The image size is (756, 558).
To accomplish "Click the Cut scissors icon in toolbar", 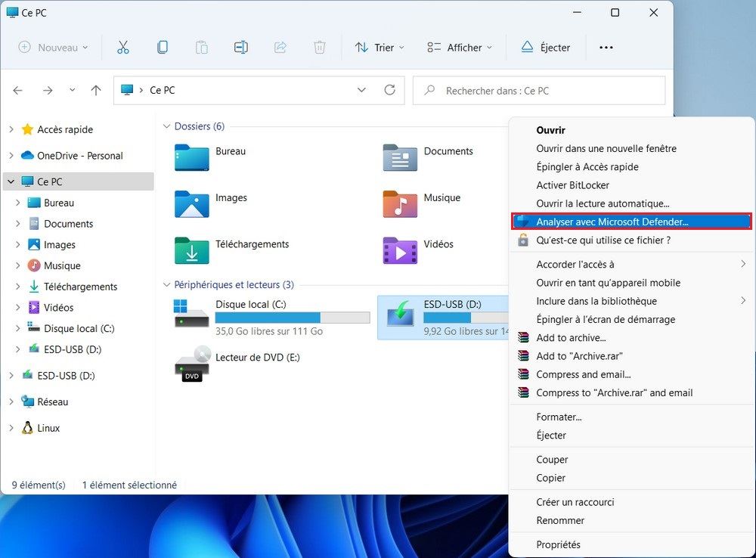I will (x=123, y=48).
